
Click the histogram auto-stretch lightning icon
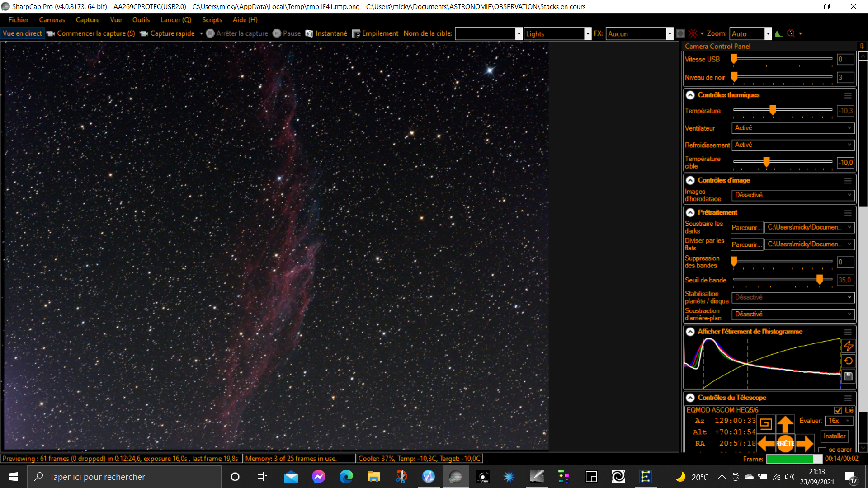[849, 346]
